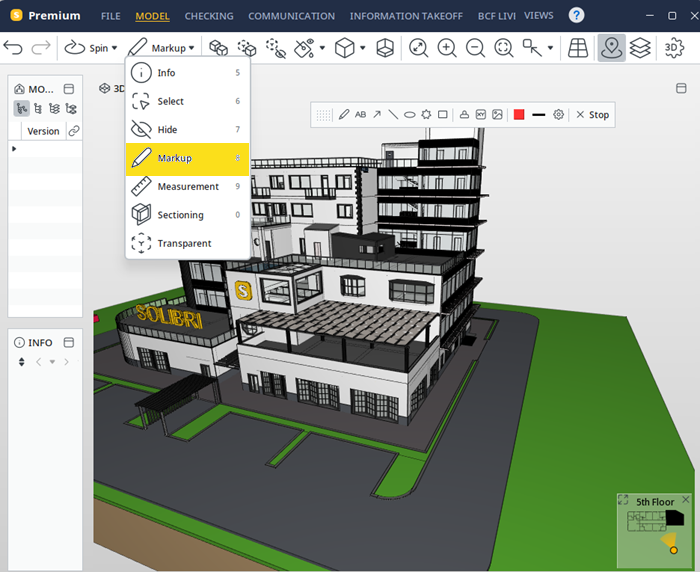700x572 pixels.
Task: Choose Sectioning from the tool dropdown
Action: click(188, 215)
